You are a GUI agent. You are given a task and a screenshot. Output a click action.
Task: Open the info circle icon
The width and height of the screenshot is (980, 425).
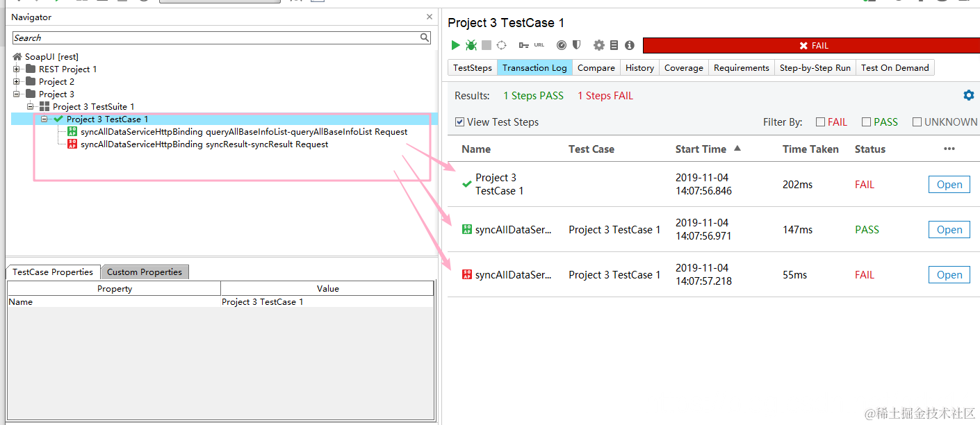(630, 45)
